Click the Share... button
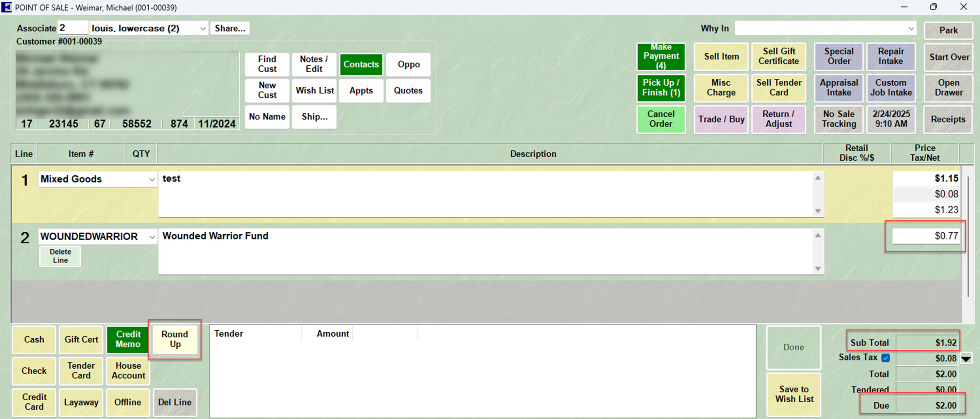Viewport: 980px width, 419px height. coord(230,28)
